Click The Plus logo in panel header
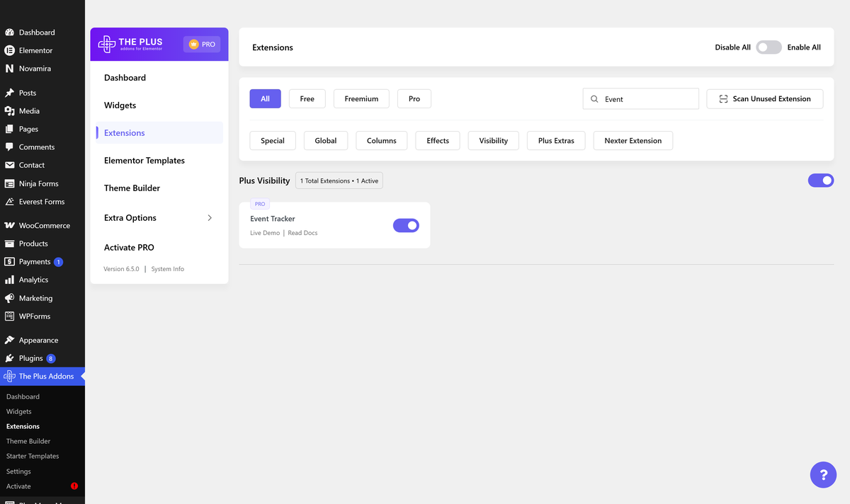Screen dimensions: 850x504 130,45
